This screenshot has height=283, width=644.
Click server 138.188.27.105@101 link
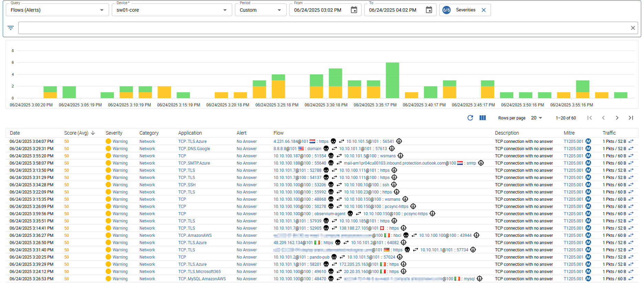(x=359, y=228)
